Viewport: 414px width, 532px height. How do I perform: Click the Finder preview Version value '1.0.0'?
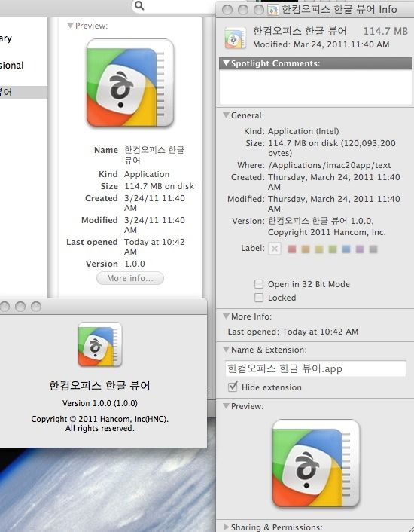(x=135, y=264)
